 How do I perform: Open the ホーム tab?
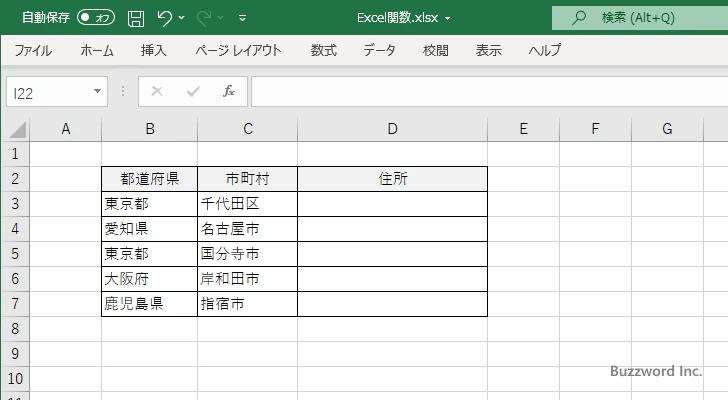point(97,50)
